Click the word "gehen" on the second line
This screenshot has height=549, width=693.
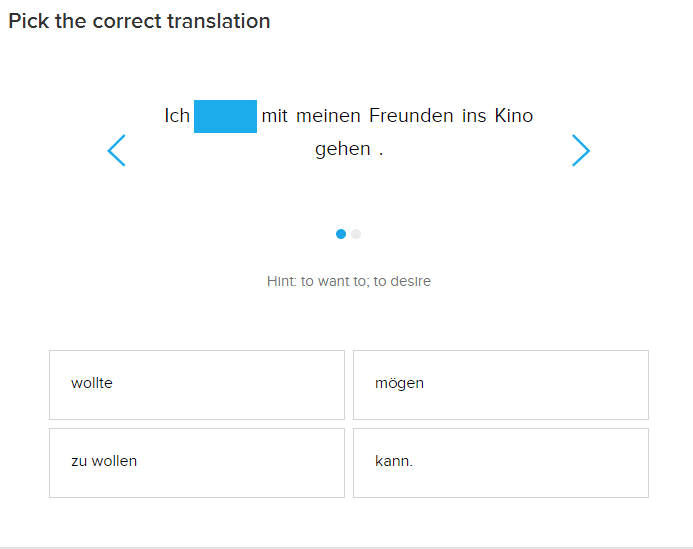point(342,149)
